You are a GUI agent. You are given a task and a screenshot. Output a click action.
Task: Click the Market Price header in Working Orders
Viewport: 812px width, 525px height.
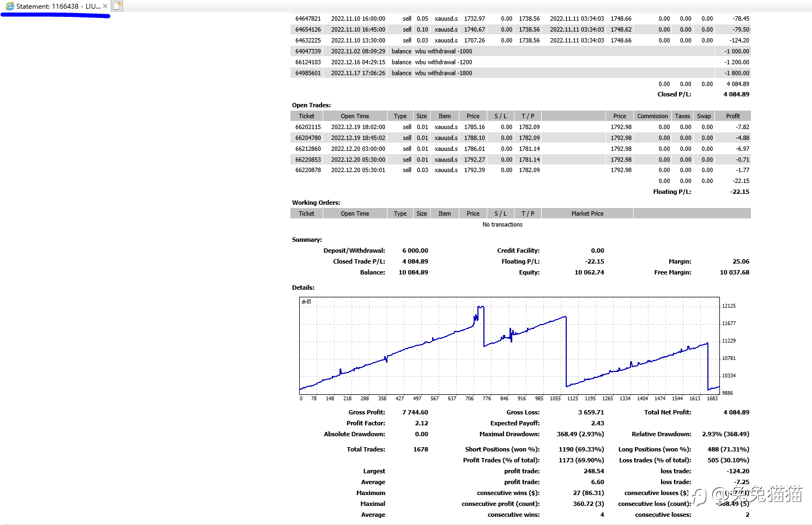pos(587,213)
